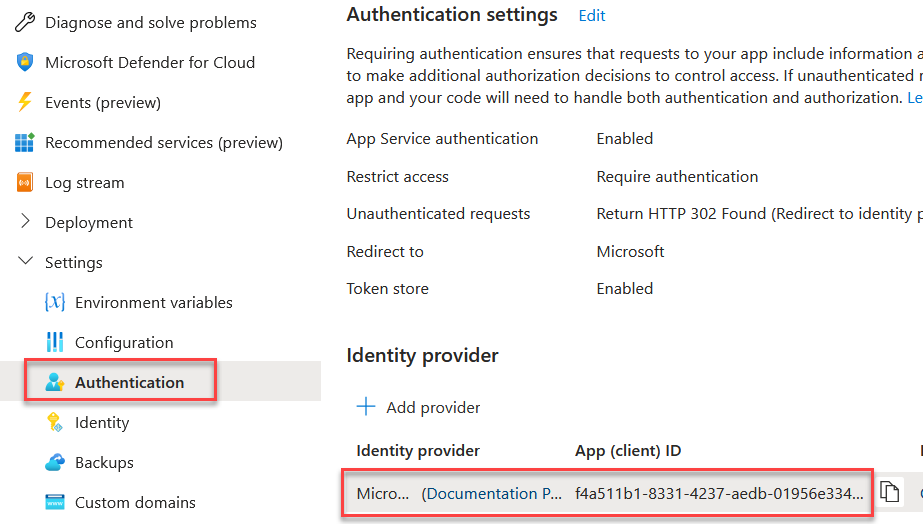Click the Authentication settings heading
The width and height of the screenshot is (923, 524).
[451, 14]
